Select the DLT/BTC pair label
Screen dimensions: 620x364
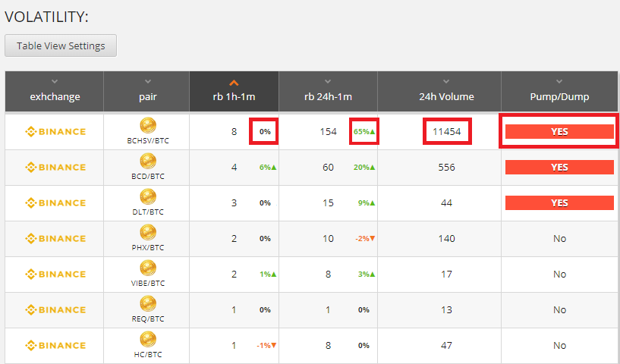pyautogui.click(x=148, y=212)
